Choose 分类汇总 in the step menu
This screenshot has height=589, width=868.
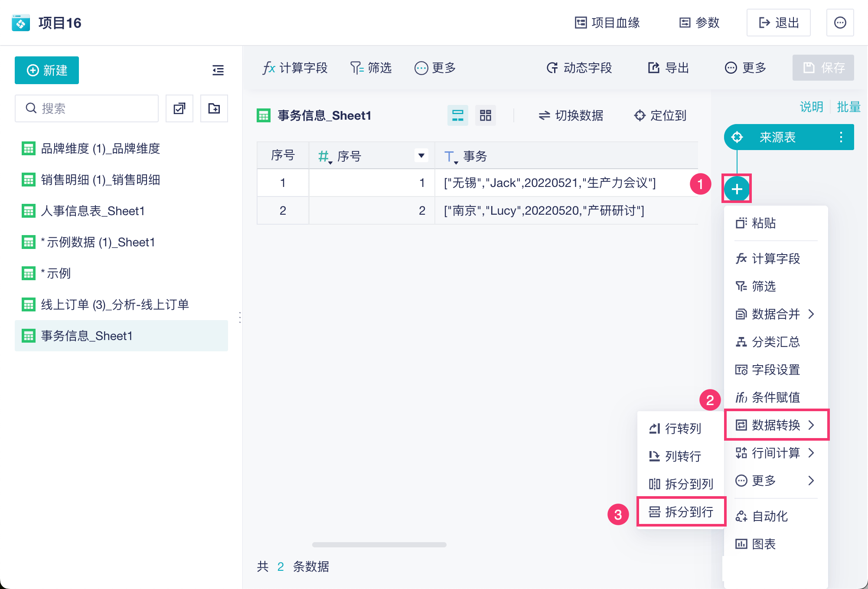tap(775, 342)
